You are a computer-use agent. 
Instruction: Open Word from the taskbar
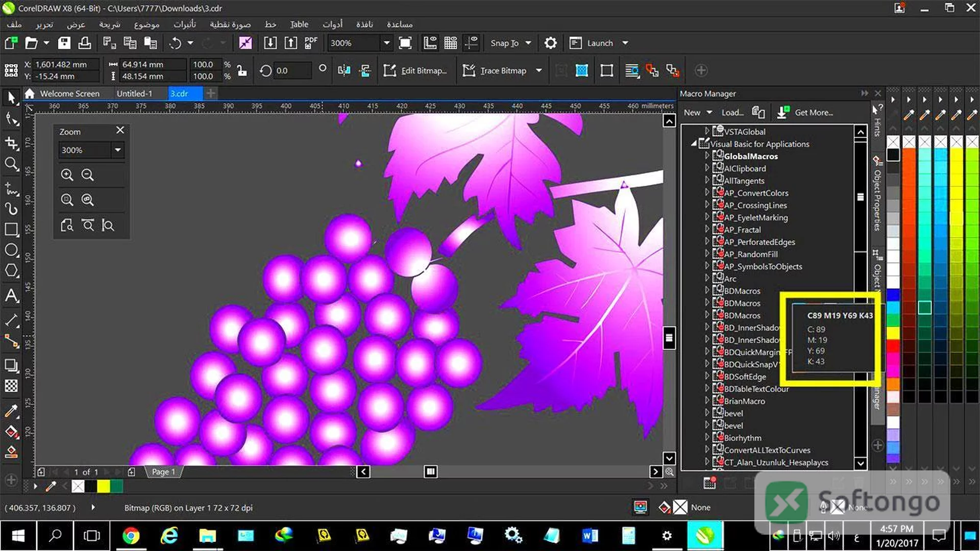tap(590, 536)
